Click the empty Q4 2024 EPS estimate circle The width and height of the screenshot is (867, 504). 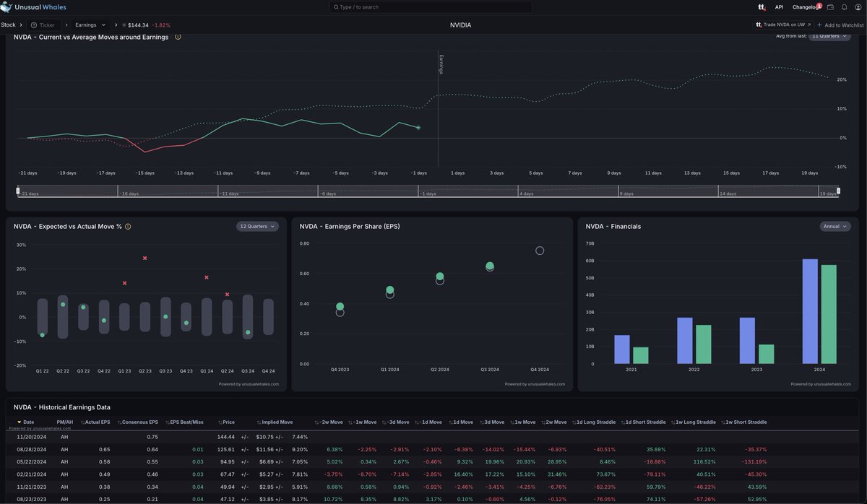(540, 251)
